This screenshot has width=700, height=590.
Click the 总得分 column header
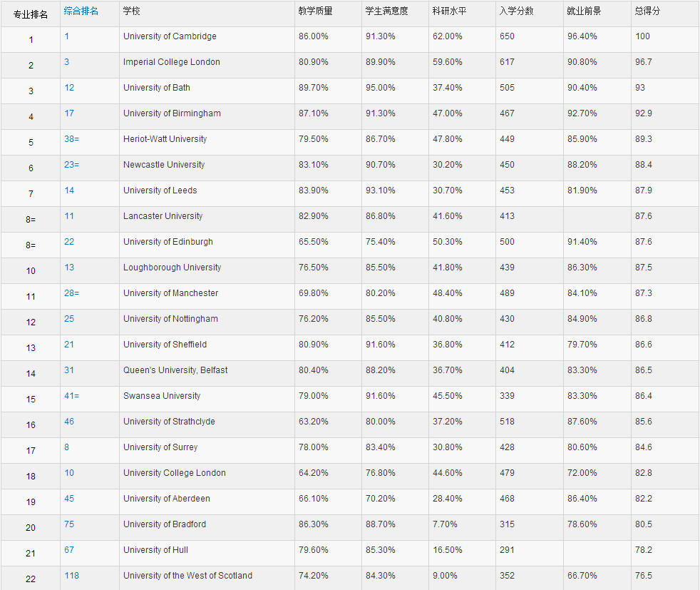pos(647,11)
